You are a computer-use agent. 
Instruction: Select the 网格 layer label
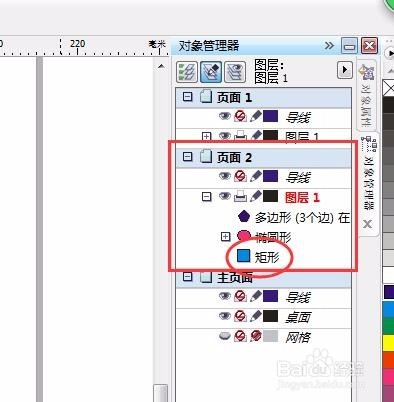[297, 337]
